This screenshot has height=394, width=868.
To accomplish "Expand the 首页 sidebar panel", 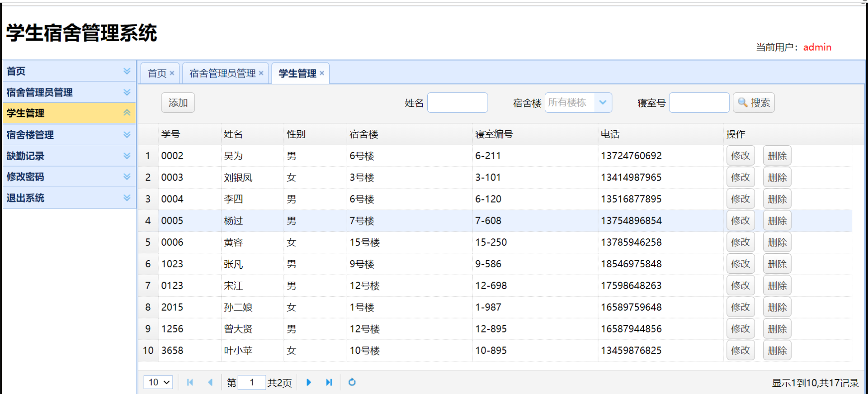I will (x=127, y=71).
